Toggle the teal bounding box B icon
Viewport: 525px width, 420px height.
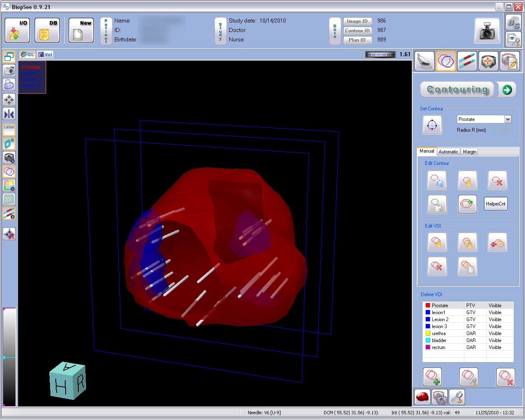click(x=9, y=144)
